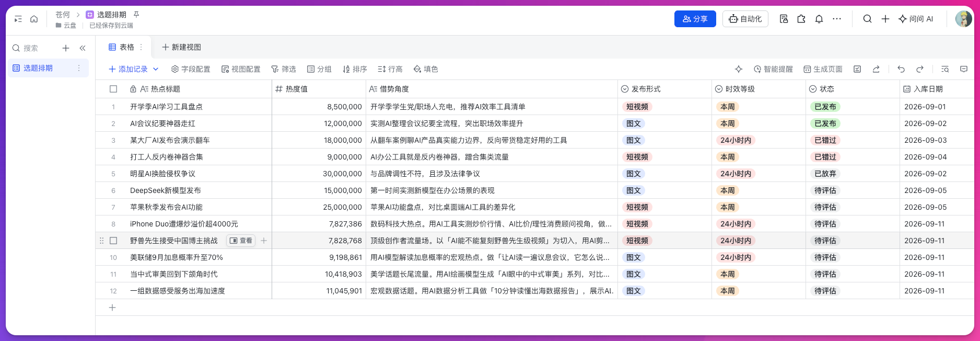
Task: Toggle the sidebar expand icon at top left
Action: tap(18, 19)
